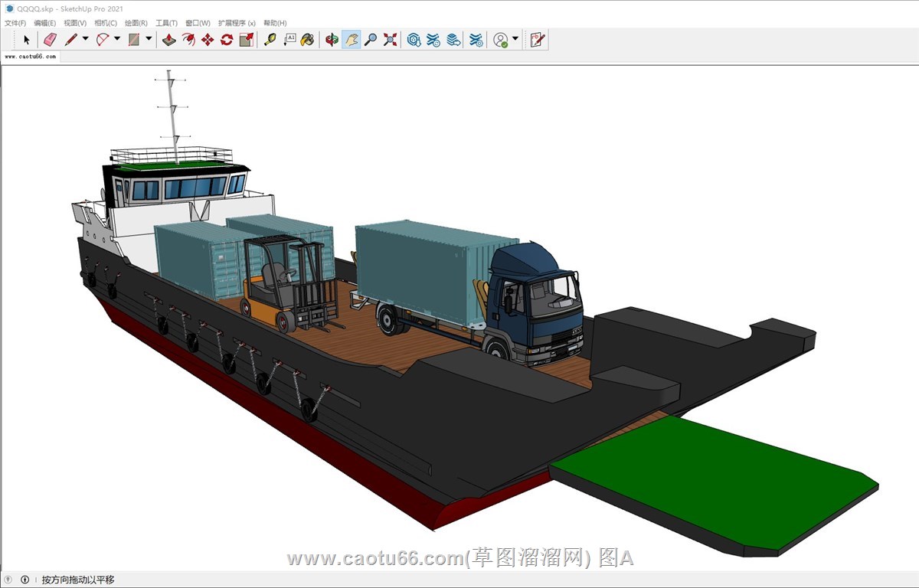This screenshot has width=919, height=588.
Task: Toggle the geolocation status bar indicator
Action: tap(8, 580)
